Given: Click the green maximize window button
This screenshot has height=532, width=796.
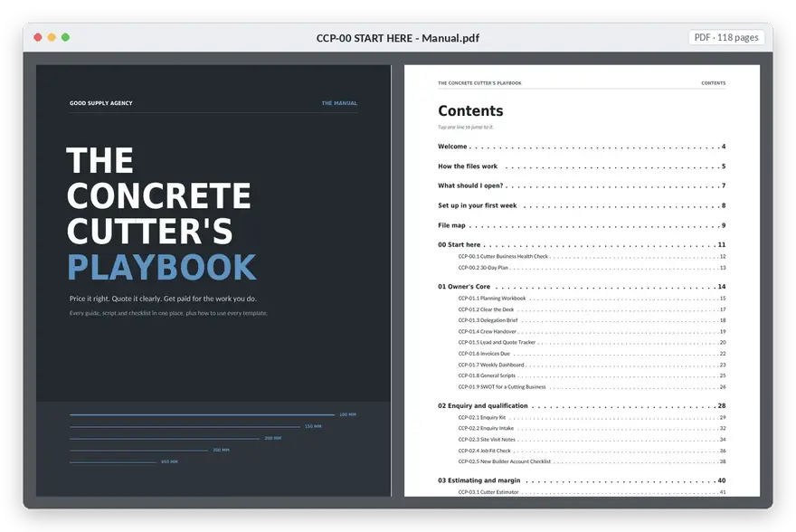Looking at the screenshot, I should (x=65, y=37).
